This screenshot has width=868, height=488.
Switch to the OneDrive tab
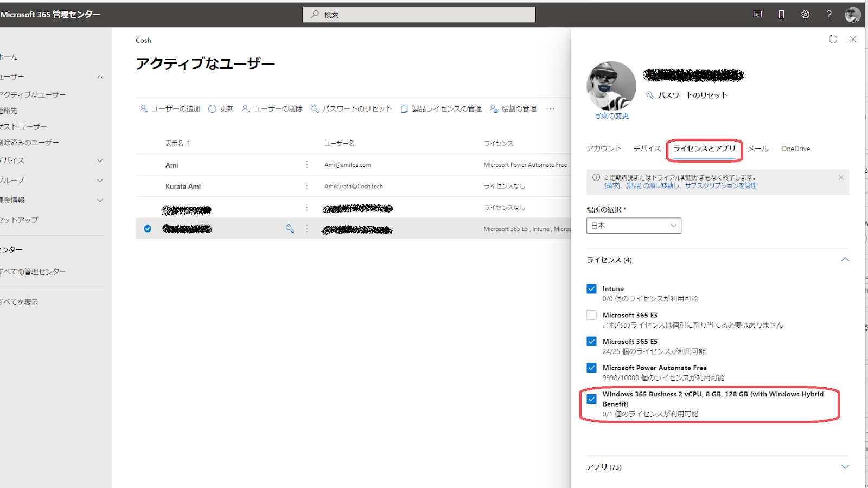tap(796, 149)
